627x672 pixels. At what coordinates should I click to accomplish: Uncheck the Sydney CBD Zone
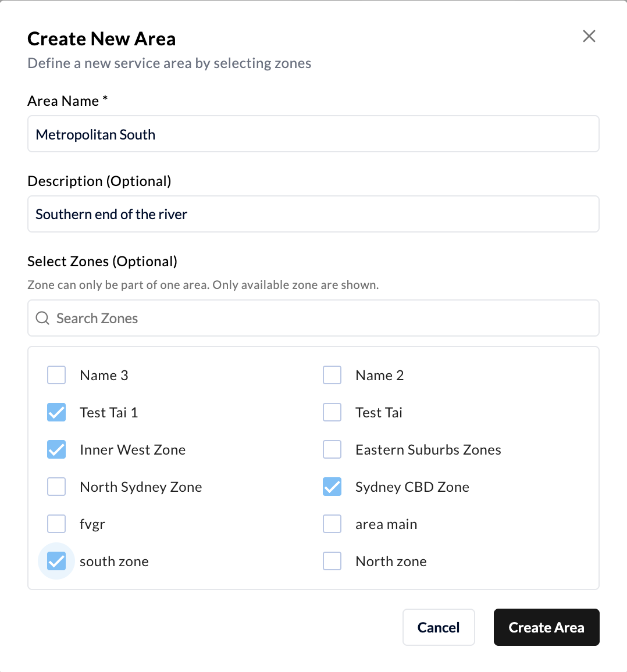click(x=332, y=487)
